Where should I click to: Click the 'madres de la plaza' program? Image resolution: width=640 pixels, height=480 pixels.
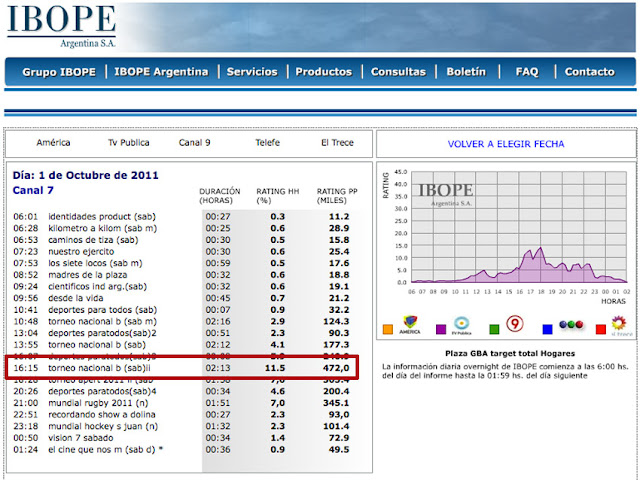pyautogui.click(x=88, y=275)
